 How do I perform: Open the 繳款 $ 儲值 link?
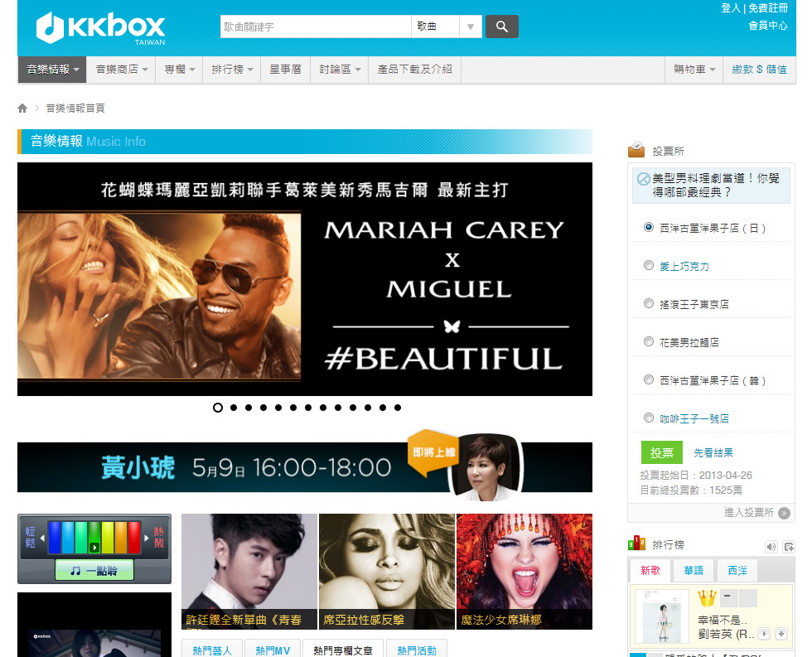coord(759,70)
